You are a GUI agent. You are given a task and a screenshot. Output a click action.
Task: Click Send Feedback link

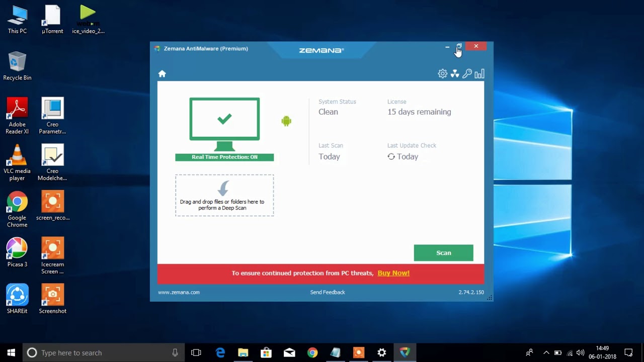coord(328,292)
